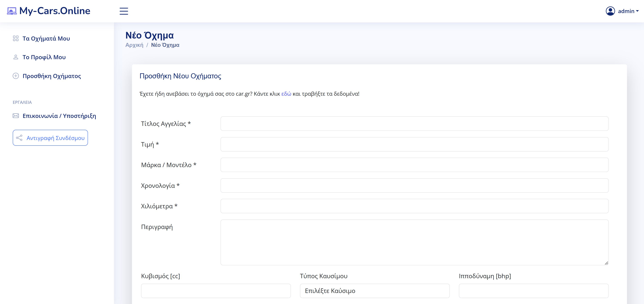Image resolution: width=644 pixels, height=304 pixels.
Task: Go to Το Προφίλ Μου menu item
Action: 44,57
